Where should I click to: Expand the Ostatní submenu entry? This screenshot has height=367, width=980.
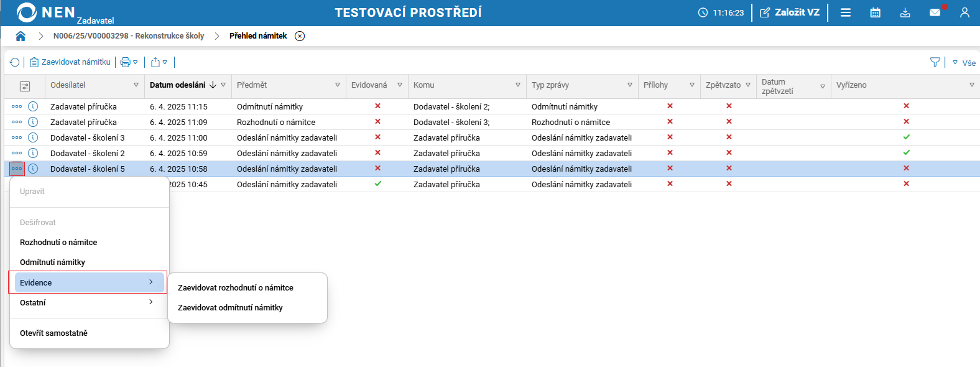click(90, 303)
